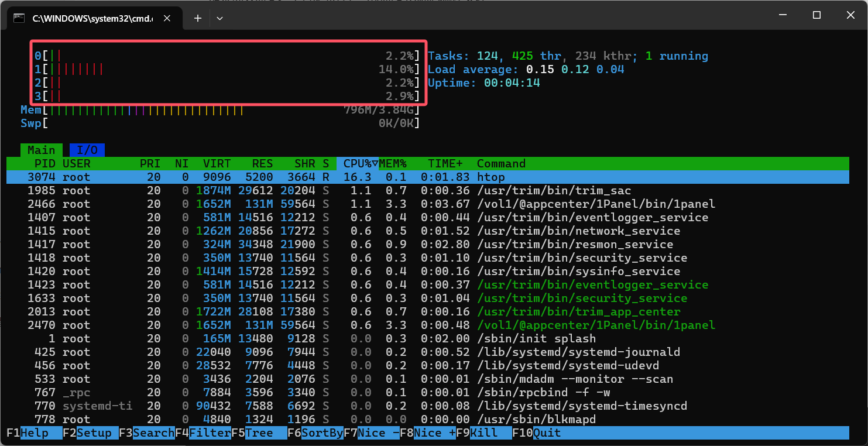Click F10 Quit in the function bar
This screenshot has height=446, width=868.
point(537,433)
